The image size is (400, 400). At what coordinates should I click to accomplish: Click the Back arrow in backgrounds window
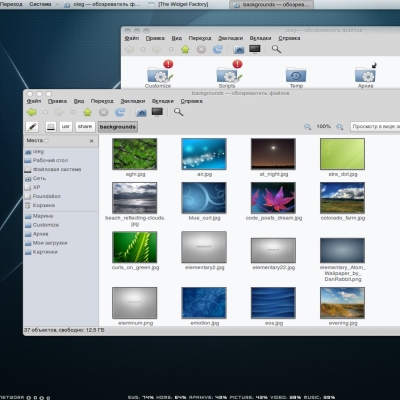coord(32,112)
